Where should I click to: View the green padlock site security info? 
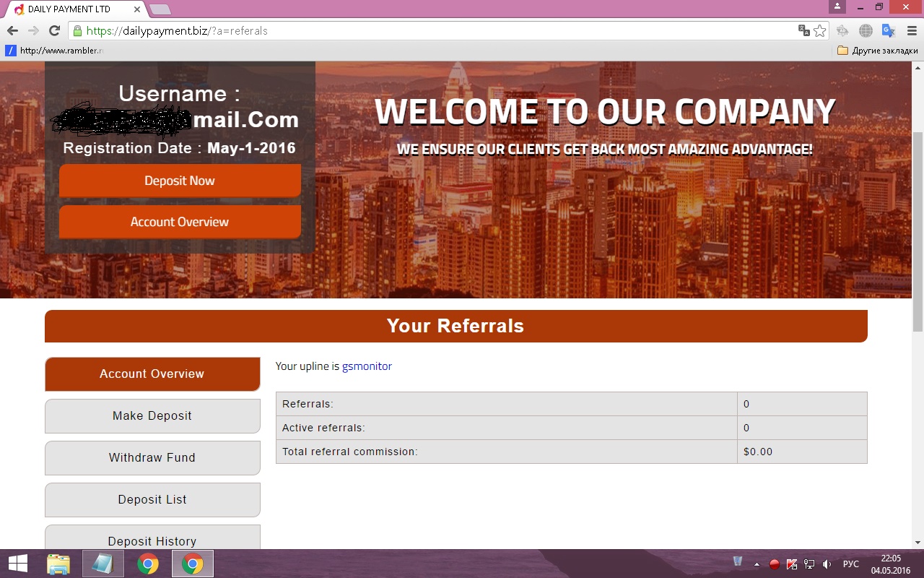(77, 31)
